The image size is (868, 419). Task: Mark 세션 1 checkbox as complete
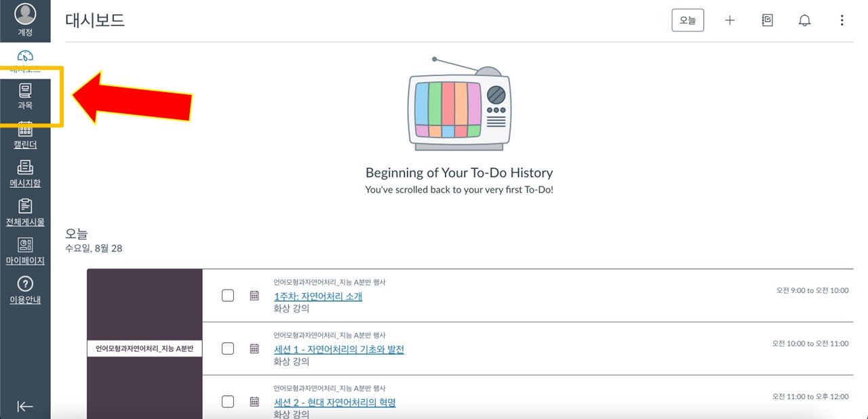pos(228,348)
